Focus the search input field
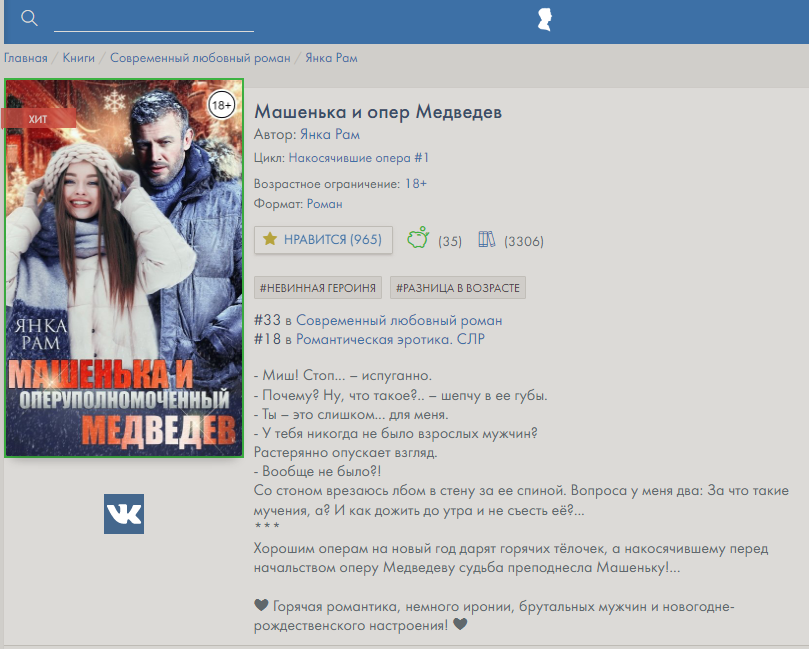This screenshot has width=809, height=649. pos(153,20)
